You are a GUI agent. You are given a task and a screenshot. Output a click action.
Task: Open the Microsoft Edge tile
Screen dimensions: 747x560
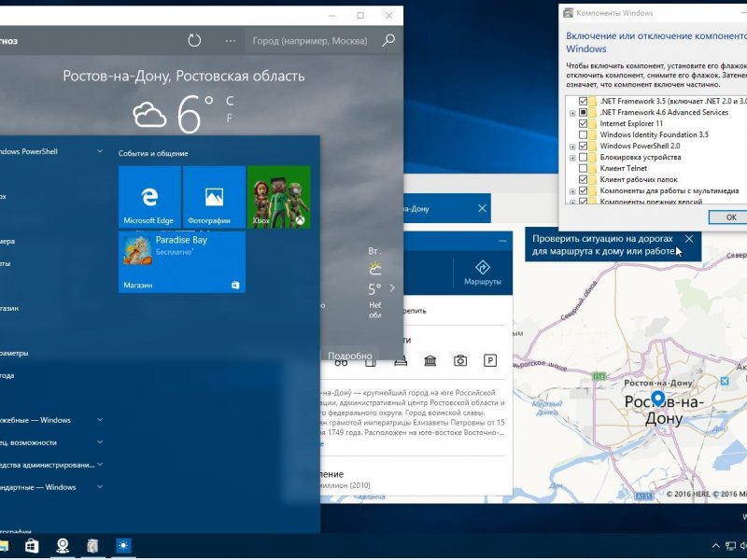tap(149, 197)
